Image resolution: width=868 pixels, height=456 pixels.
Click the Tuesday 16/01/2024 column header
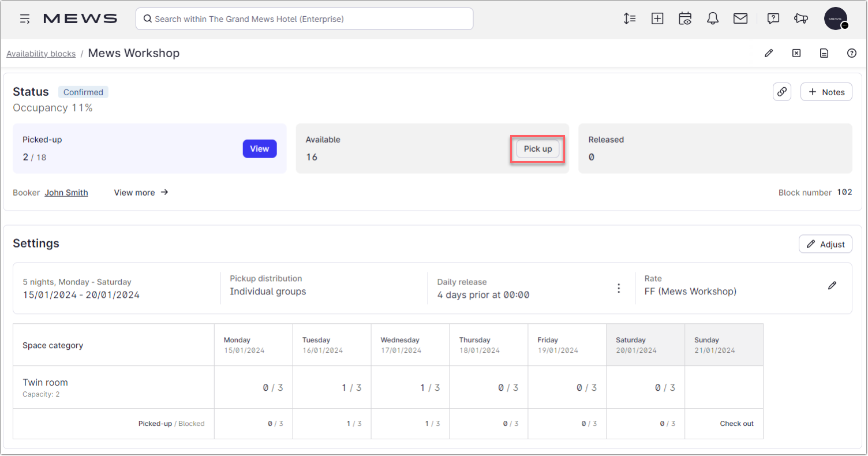point(332,345)
